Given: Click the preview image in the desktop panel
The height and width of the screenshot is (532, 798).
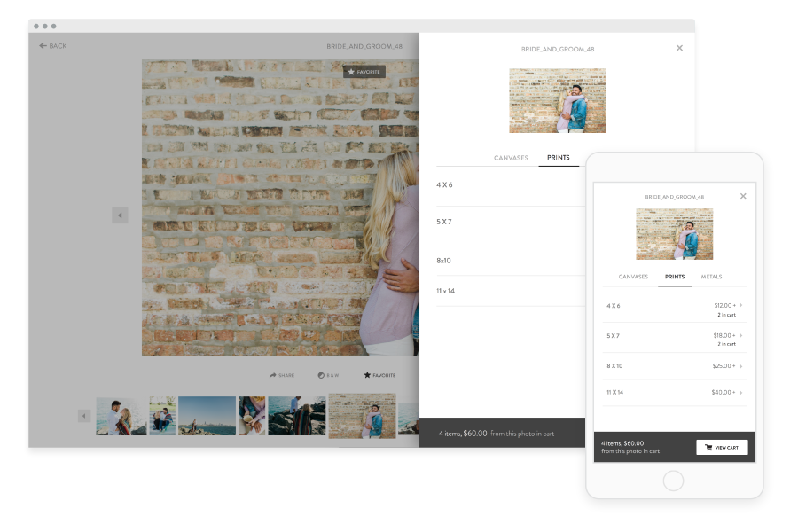Looking at the screenshot, I should [558, 101].
